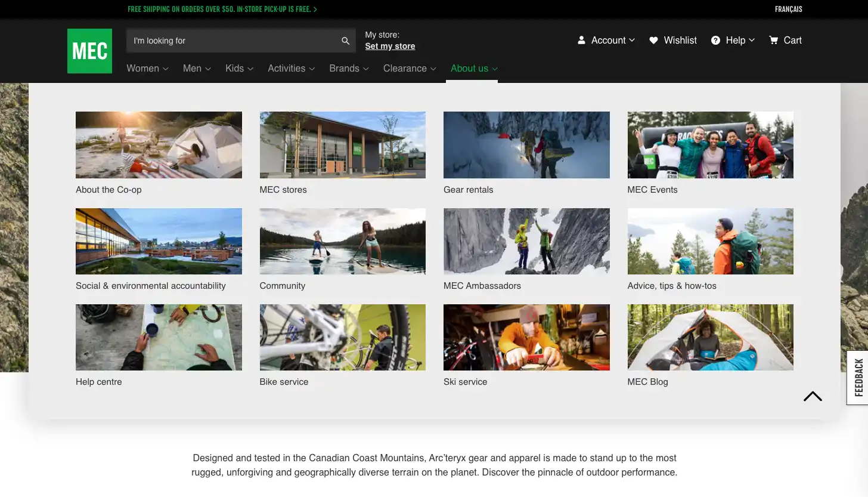Click the Gear rentals text label
This screenshot has width=868, height=497.
[469, 190]
